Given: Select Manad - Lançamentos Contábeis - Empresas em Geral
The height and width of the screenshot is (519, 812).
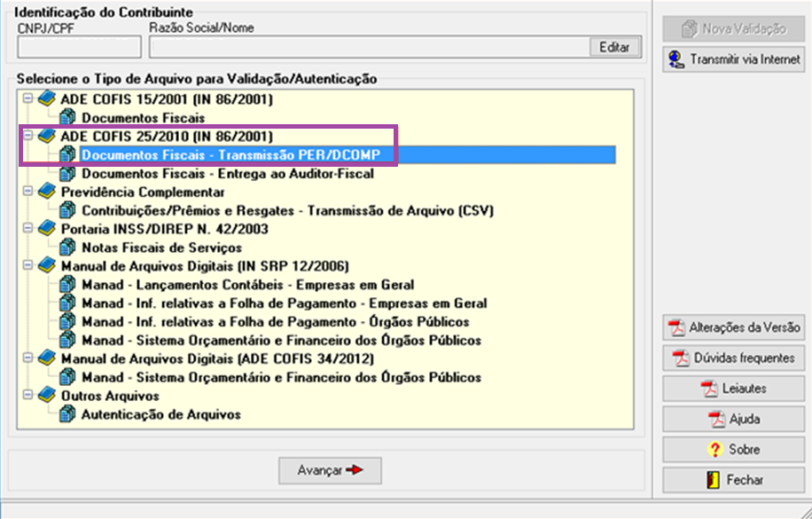Looking at the screenshot, I should point(247,285).
